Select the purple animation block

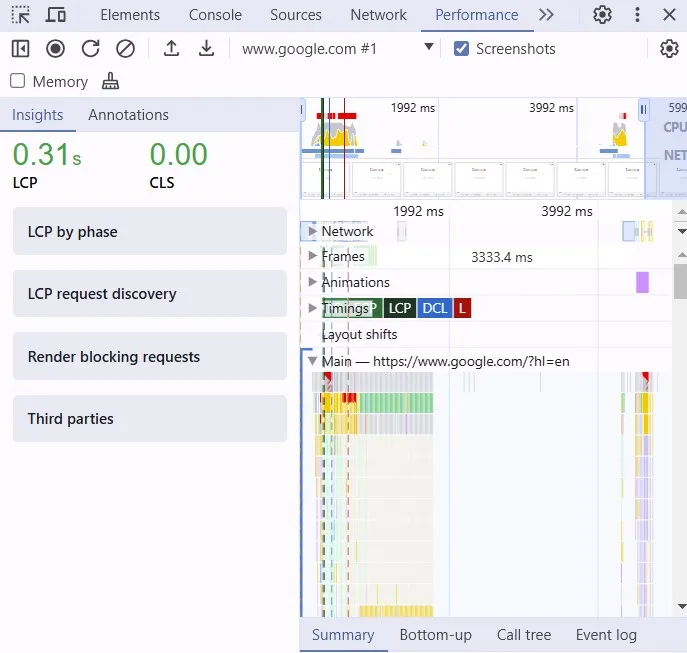click(642, 282)
